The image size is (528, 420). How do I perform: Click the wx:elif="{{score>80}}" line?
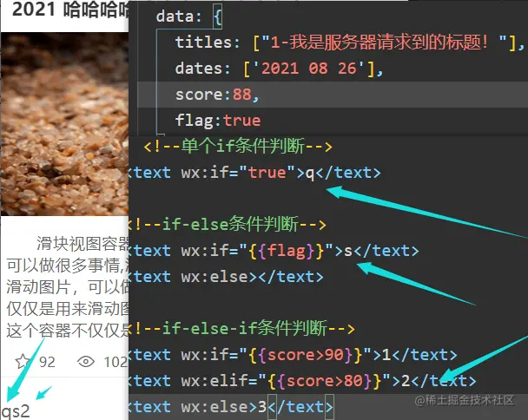click(x=303, y=381)
